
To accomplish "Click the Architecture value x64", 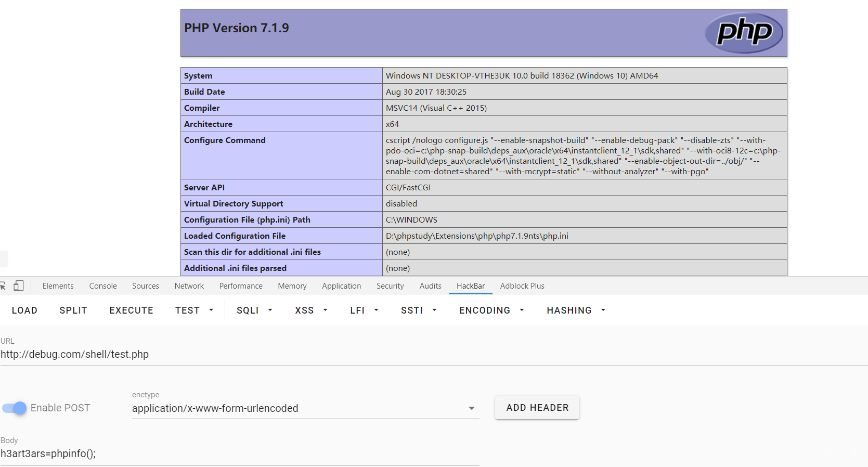I will point(392,124).
